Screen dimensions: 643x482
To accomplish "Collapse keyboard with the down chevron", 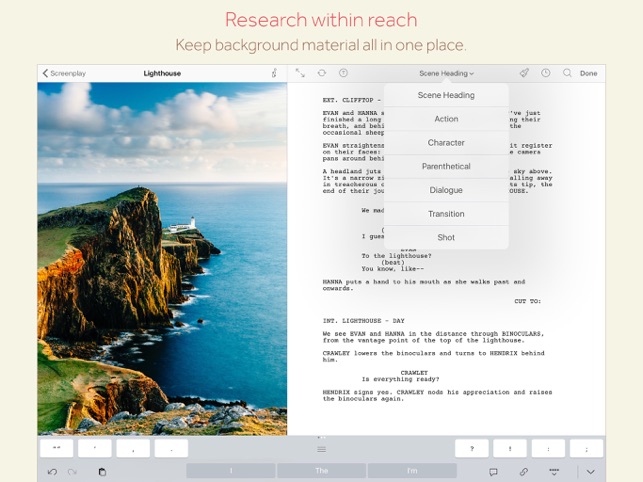I will pos(591,472).
